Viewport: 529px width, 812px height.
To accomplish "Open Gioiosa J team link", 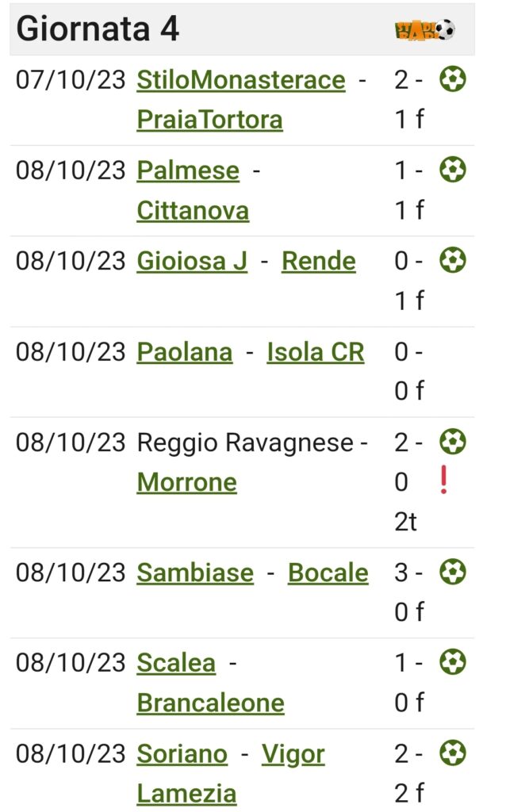I will coord(192,262).
